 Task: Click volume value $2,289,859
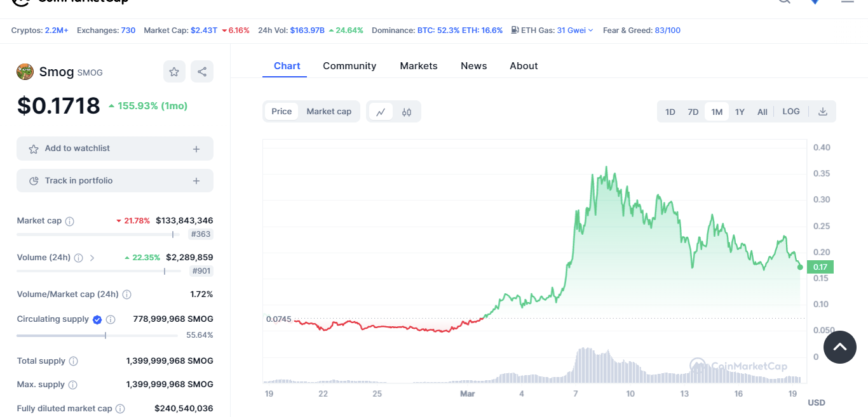189,258
